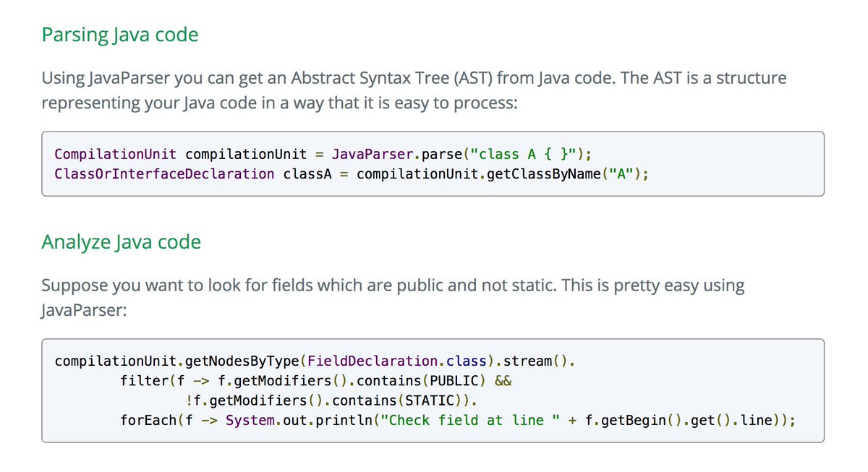Click the paragraph starting 'Using JavaParser you can get'
Image resolution: width=868 pixels, height=472 pixels.
(414, 90)
